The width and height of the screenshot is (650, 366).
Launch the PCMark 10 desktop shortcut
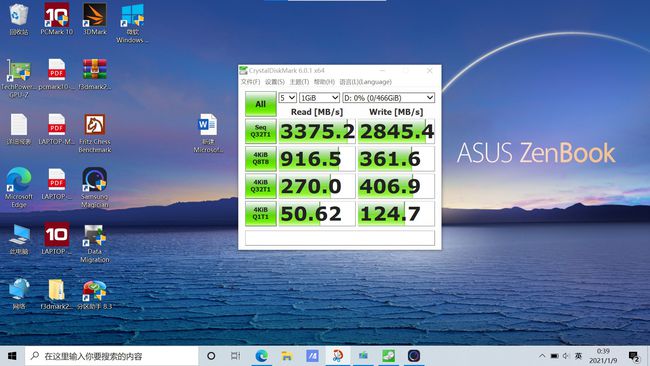[57, 19]
